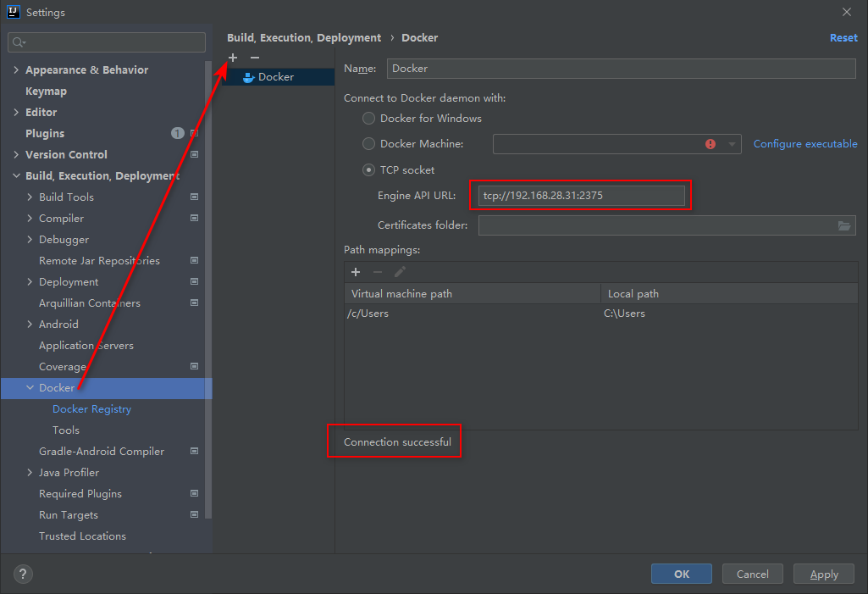This screenshot has height=594, width=868.
Task: Remove selected Docker configuration with minus icon
Action: click(x=255, y=58)
